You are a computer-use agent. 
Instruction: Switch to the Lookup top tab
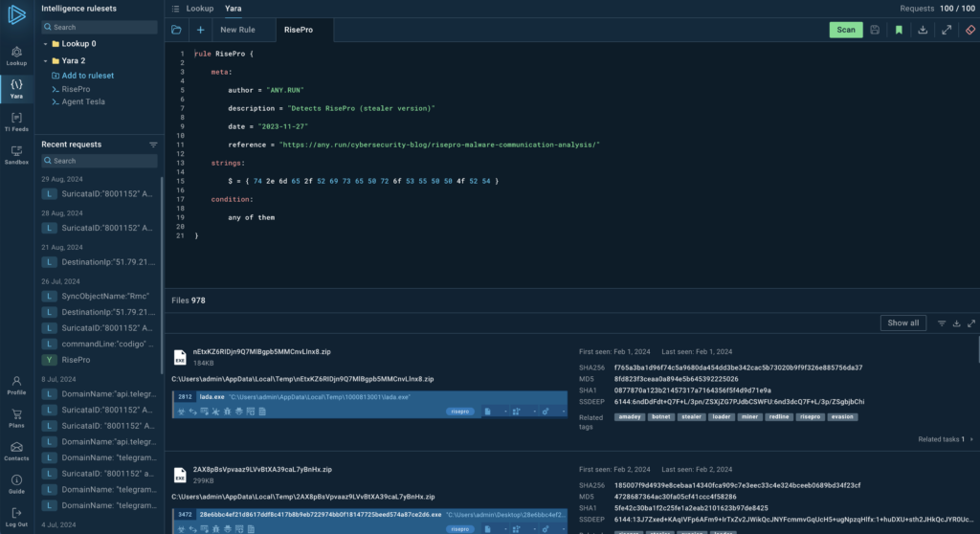199,8
